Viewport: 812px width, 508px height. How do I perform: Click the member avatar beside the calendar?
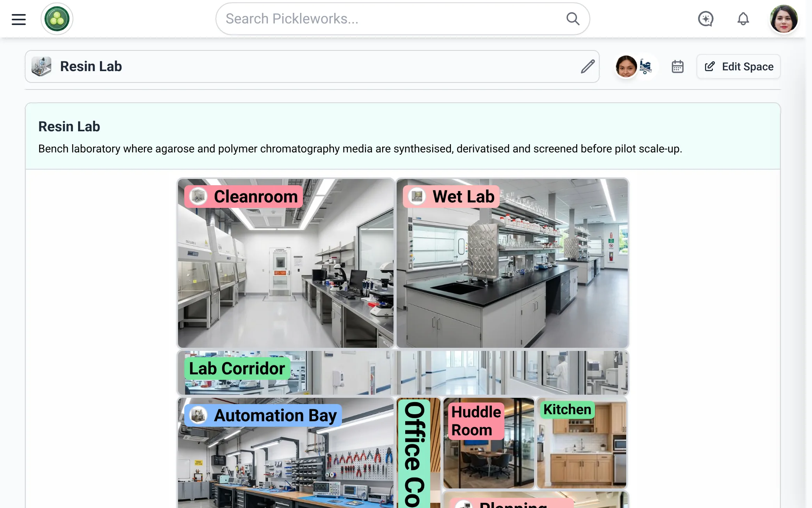click(626, 66)
